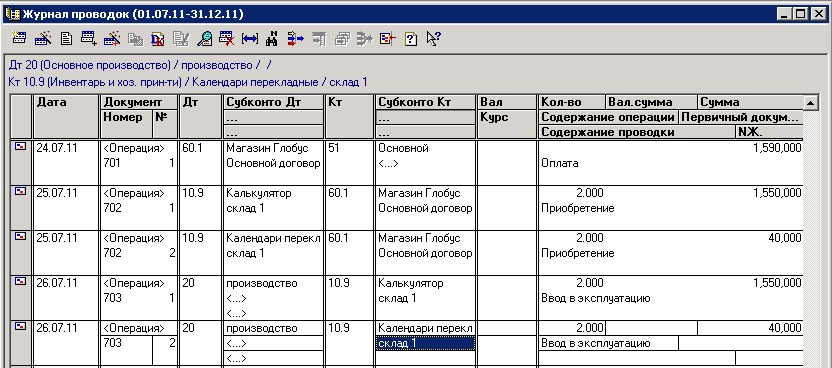Click the Документ column header

[x=139, y=102]
